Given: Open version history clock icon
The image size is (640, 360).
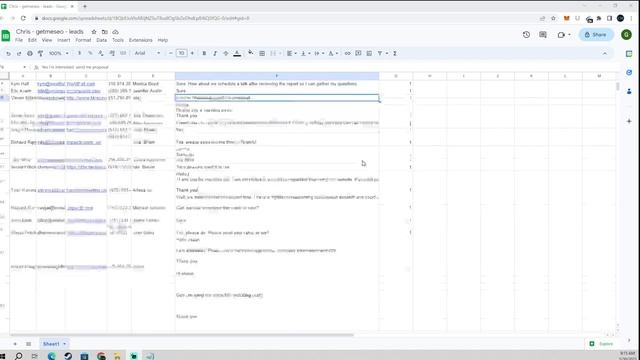Looking at the screenshot, I should tap(526, 35).
